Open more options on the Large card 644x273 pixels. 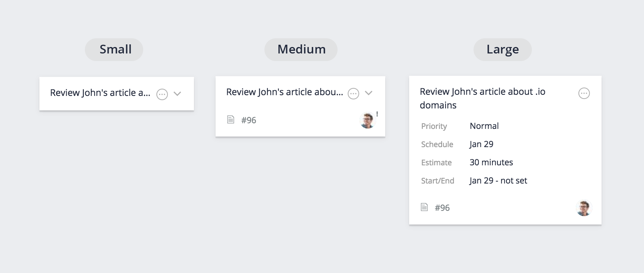584,93
